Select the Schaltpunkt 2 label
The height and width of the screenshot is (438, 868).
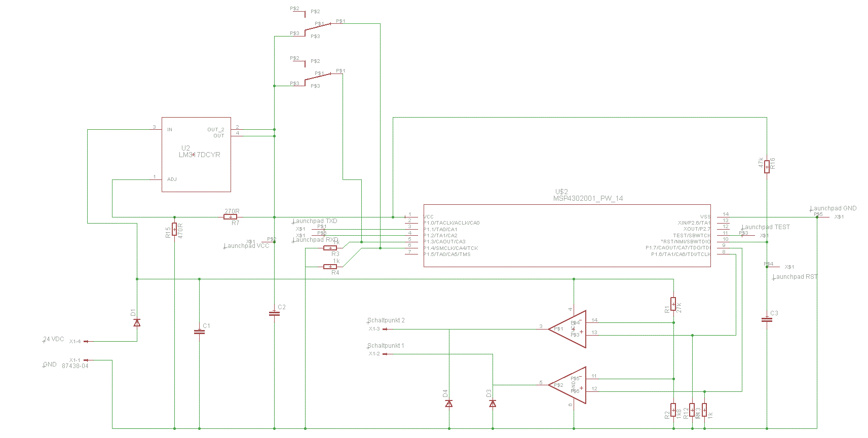[386, 320]
